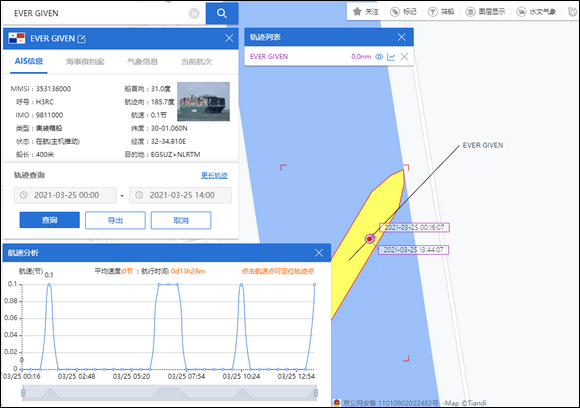Click the 2021-03-25 00:16:07 track label
Screen dimensions: 580x408
point(415,227)
